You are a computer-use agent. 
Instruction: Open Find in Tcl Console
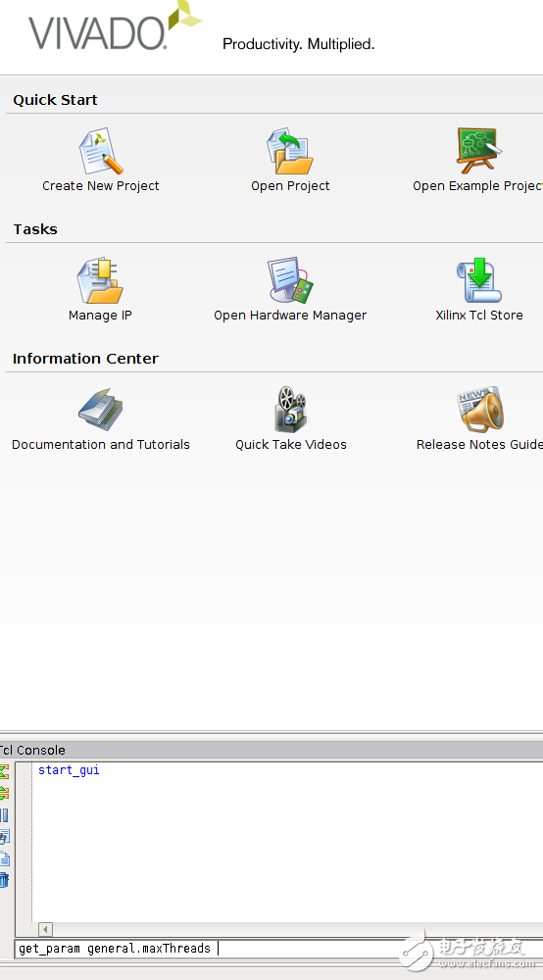[x=4, y=837]
